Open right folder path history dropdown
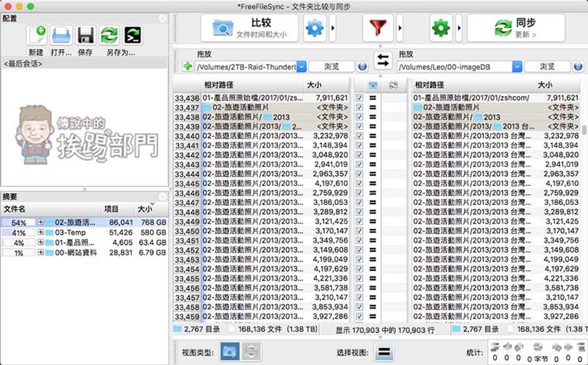 coord(517,67)
